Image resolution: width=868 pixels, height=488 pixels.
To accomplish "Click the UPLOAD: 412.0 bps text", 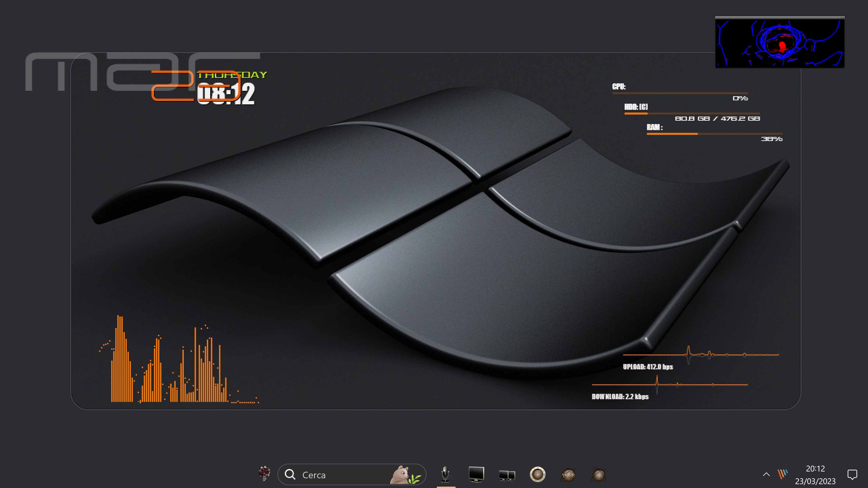I will [648, 367].
